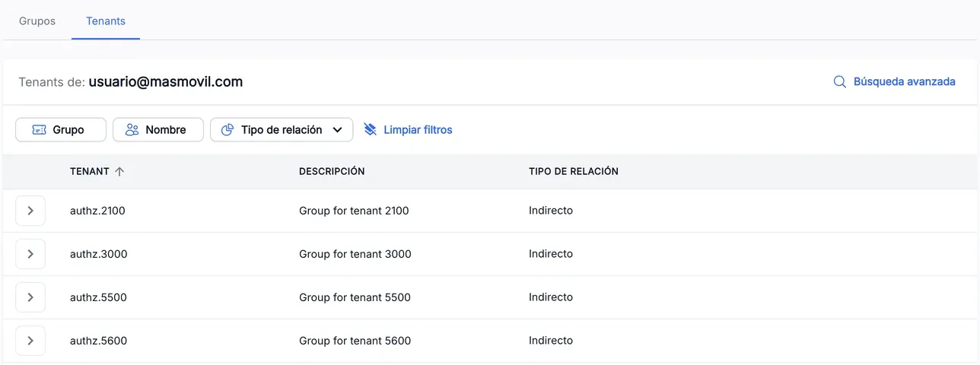Select tenant name authz.5600
Image resolution: width=980 pixels, height=365 pixels.
click(x=99, y=341)
